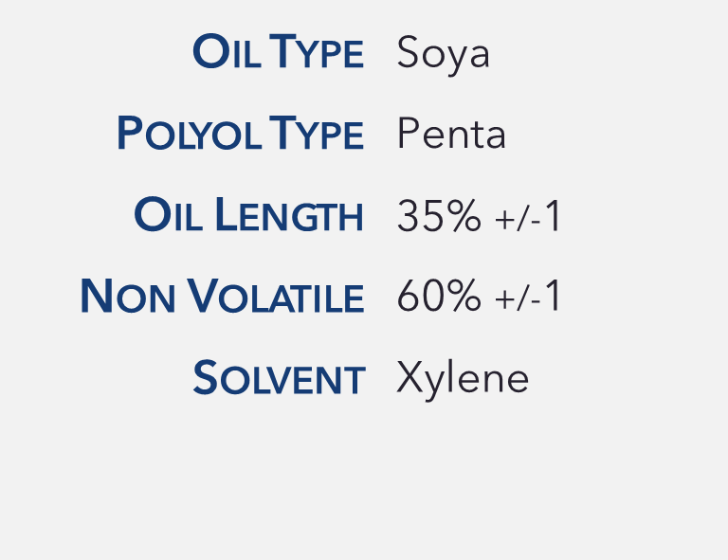Viewport: 728px width, 560px height.
Task: Click "Type" in the Polyol Type label
Action: pyautogui.click(x=317, y=135)
